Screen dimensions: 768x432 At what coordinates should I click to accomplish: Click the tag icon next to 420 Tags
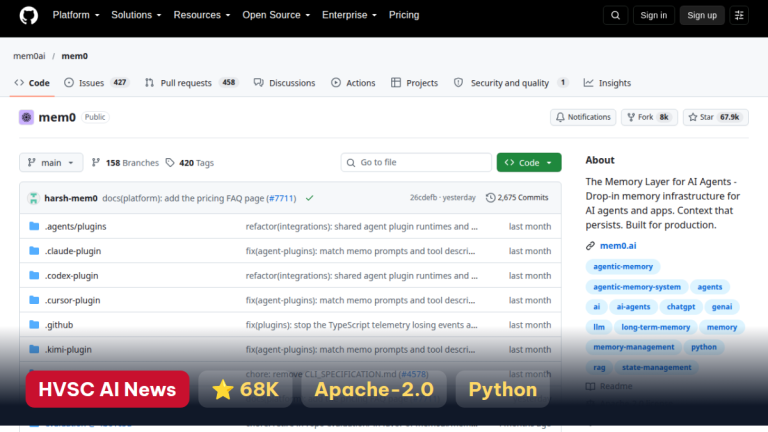[x=170, y=163]
